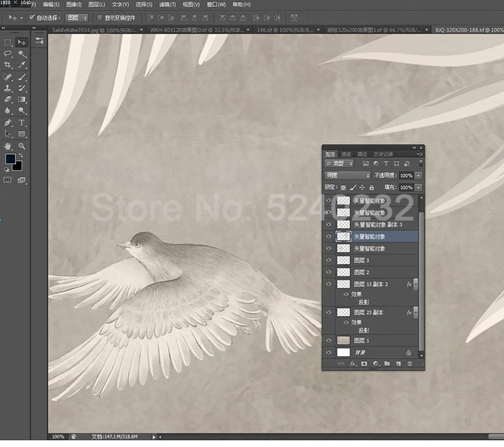The height and width of the screenshot is (447, 504).
Task: Toggle lock transparent pixels icon
Action: (x=343, y=188)
